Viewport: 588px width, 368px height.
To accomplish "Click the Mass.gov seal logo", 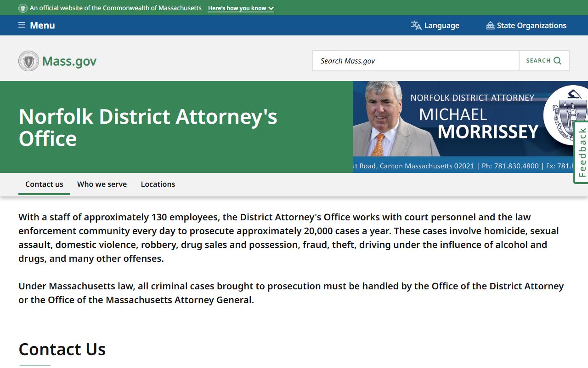I will pyautogui.click(x=28, y=61).
